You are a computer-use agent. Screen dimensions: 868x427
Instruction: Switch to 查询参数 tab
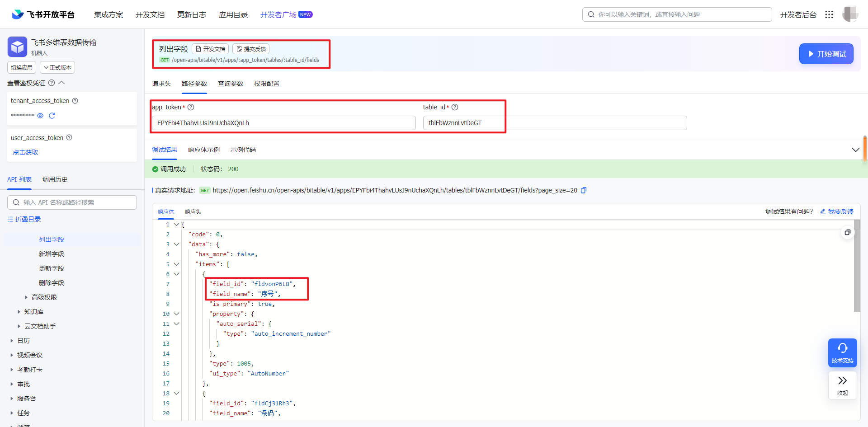pyautogui.click(x=231, y=84)
